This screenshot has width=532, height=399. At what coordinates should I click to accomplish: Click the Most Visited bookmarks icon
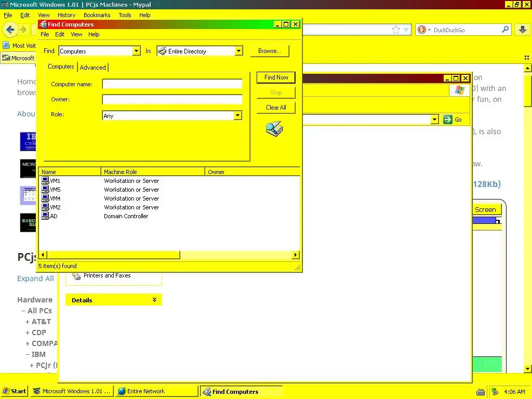6,46
